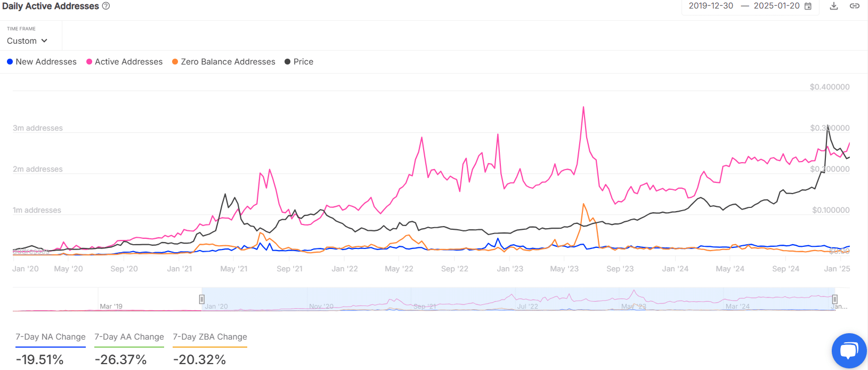Edit the end date 2025-01-20
Viewport: 868px width, 370px height.
776,6
